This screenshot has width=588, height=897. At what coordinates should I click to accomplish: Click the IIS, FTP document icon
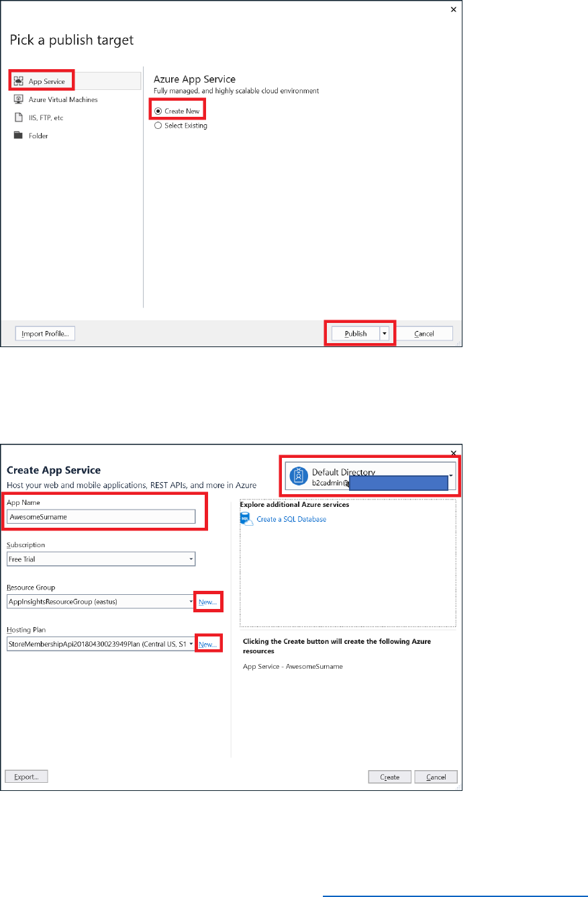(x=19, y=117)
